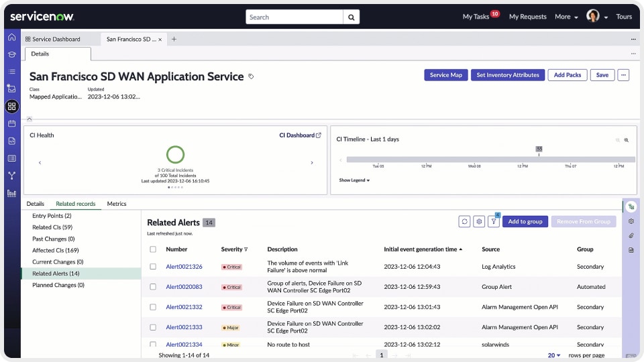The image size is (644, 362).
Task: Click the Service Map button
Action: coord(446,75)
